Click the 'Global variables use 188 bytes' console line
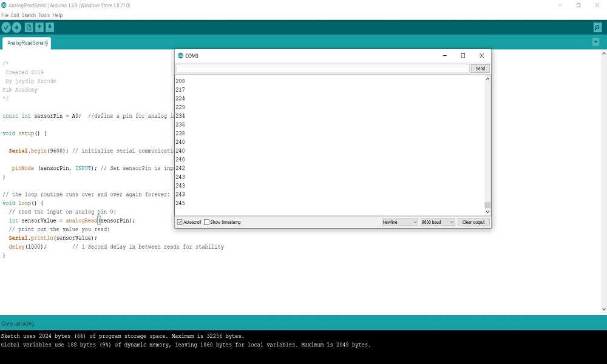Image resolution: width=607 pixels, height=364 pixels. coord(185,345)
